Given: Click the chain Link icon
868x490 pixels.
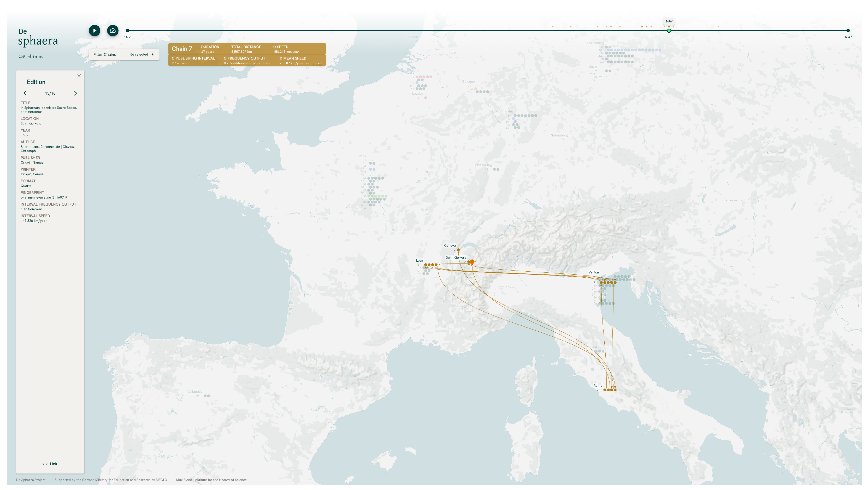Looking at the screenshot, I should pyautogui.click(x=45, y=464).
